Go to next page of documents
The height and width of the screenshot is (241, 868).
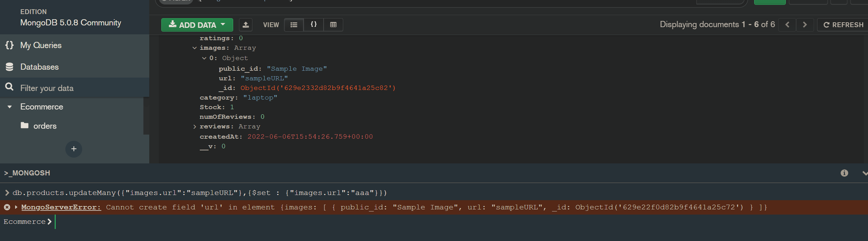point(804,25)
